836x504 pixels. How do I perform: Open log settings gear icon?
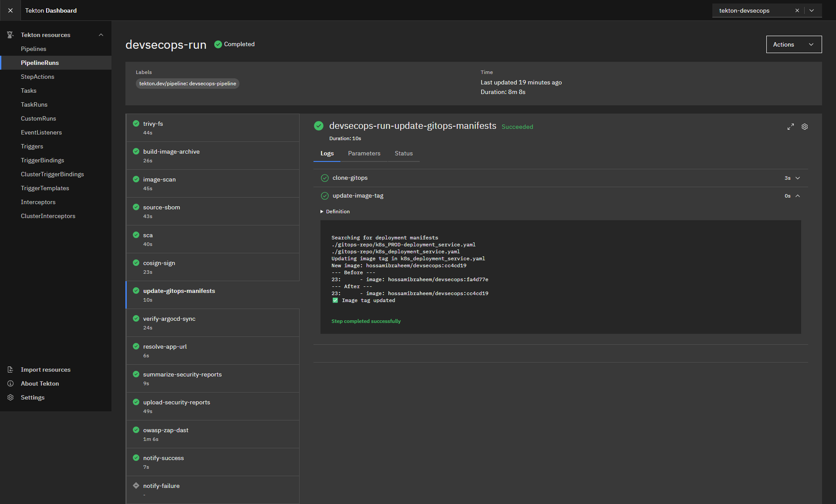805,127
